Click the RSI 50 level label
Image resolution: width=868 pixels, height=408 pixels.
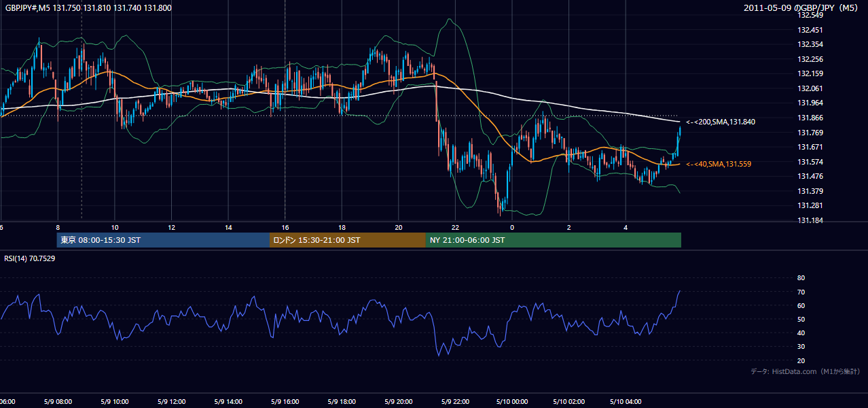(x=801, y=319)
